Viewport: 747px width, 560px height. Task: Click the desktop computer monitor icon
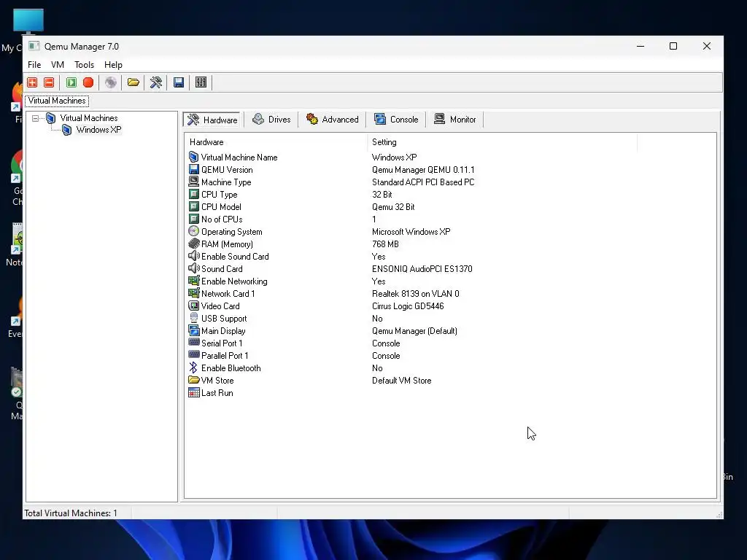click(x=28, y=21)
